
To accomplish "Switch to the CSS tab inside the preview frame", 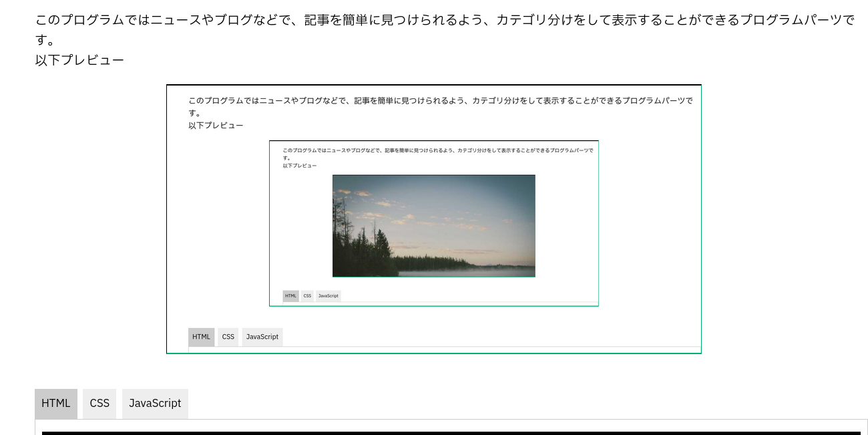I will (x=228, y=337).
